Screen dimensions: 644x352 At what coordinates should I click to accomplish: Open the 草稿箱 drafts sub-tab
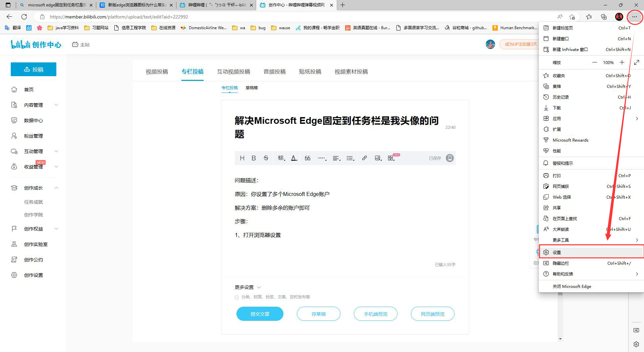click(252, 88)
